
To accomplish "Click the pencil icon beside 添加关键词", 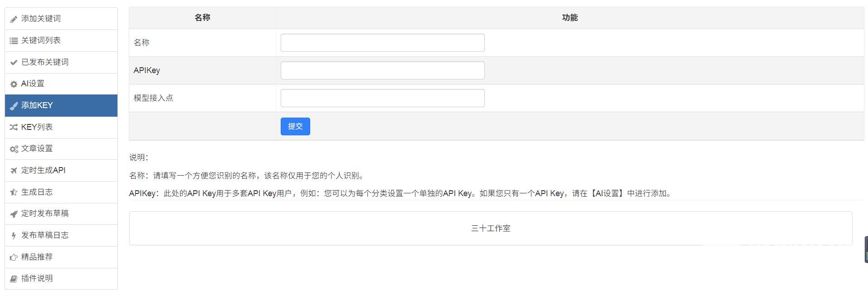I will tap(14, 19).
